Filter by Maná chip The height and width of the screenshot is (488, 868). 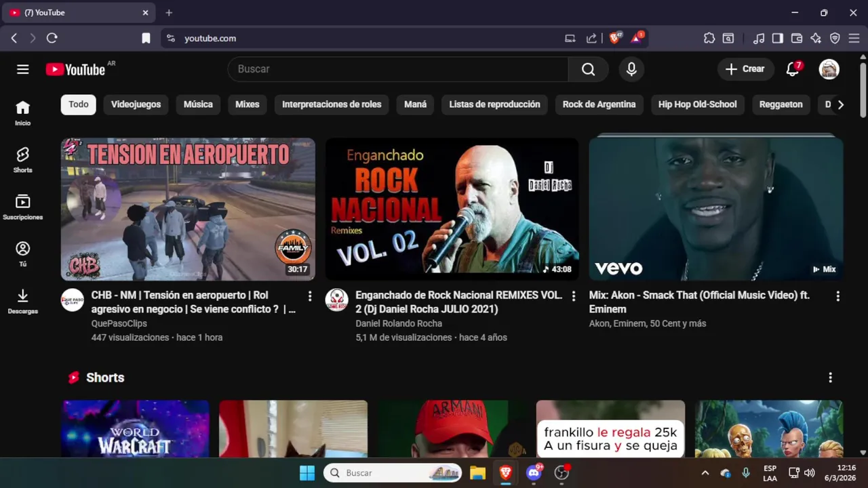pos(416,104)
